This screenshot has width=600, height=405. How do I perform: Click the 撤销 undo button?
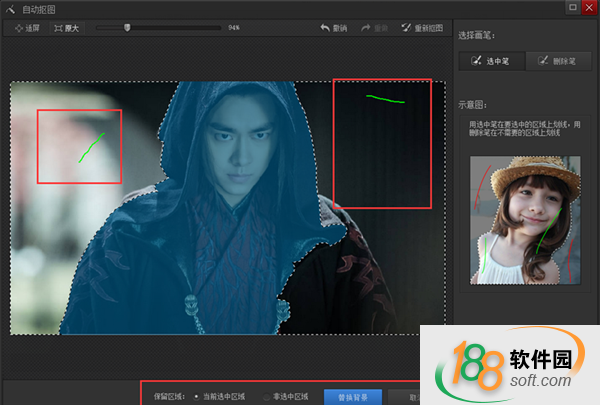click(x=333, y=28)
